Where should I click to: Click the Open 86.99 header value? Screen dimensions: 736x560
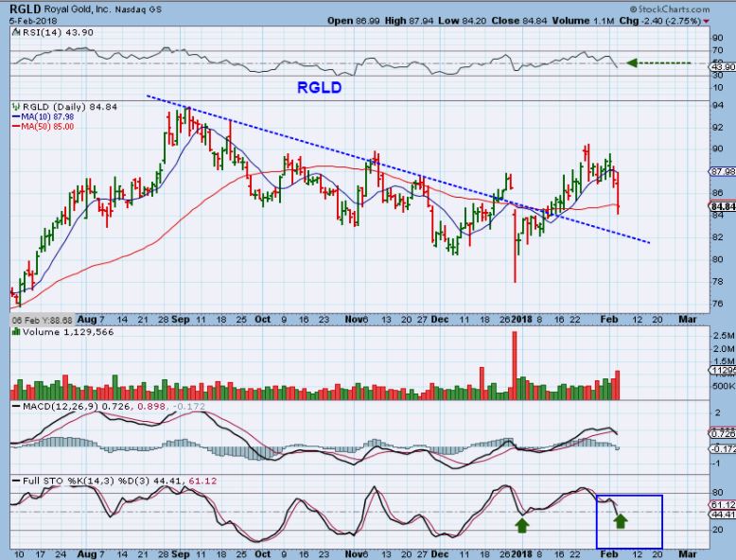[x=354, y=21]
